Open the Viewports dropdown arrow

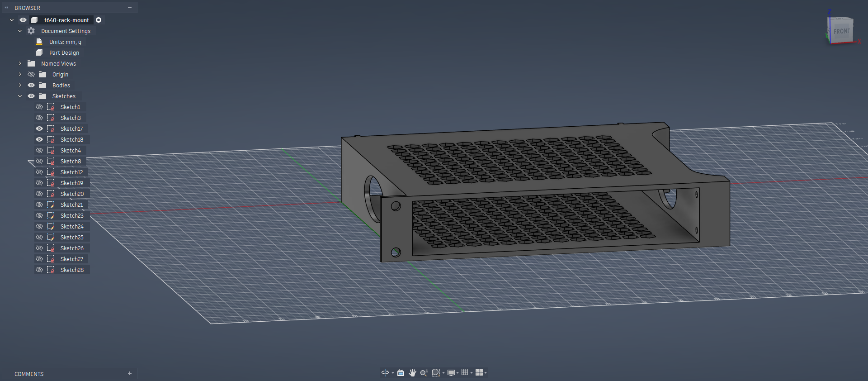pyautogui.click(x=486, y=373)
